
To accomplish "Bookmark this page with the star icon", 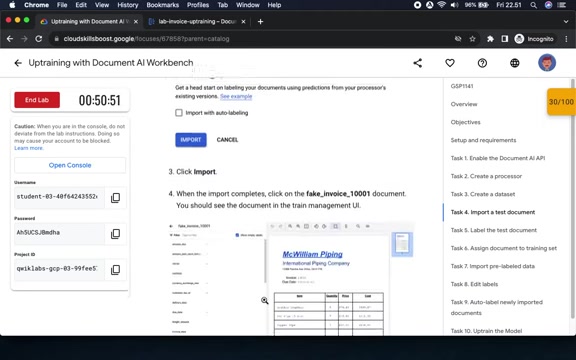I will 472,39.
